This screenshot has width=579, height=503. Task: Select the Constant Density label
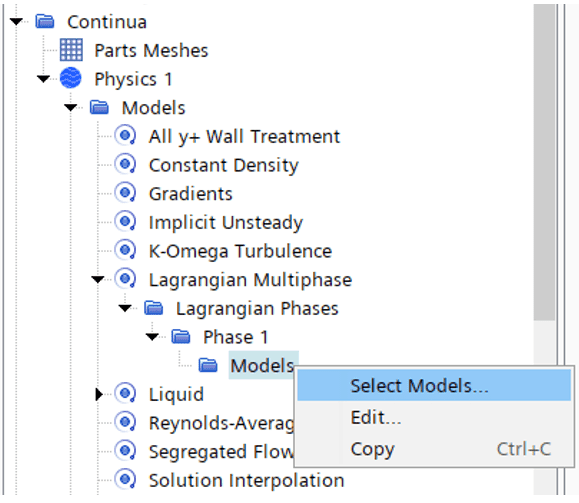pyautogui.click(x=223, y=165)
